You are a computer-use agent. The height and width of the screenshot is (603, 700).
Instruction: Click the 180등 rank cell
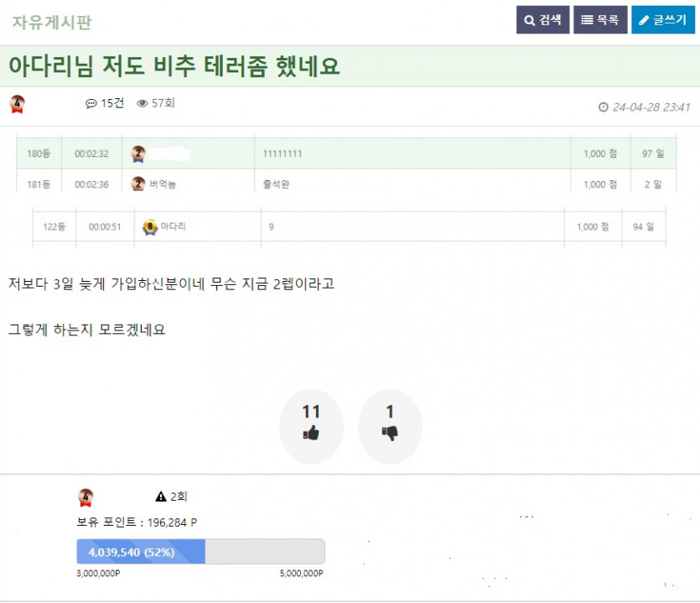click(x=39, y=153)
